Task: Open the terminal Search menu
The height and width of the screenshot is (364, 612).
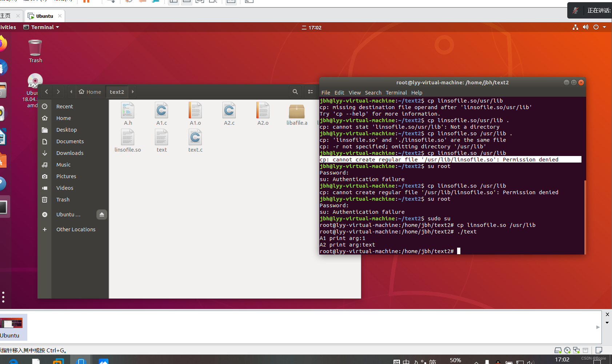Action: coord(373,93)
